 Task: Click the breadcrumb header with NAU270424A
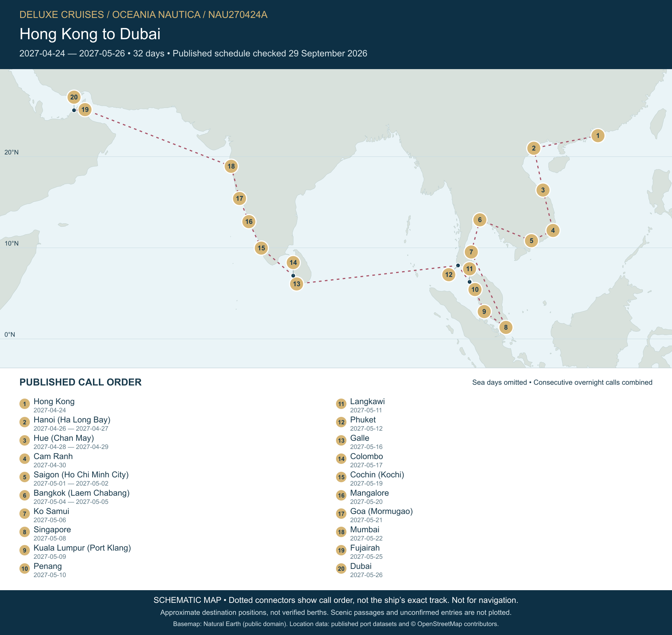click(143, 15)
